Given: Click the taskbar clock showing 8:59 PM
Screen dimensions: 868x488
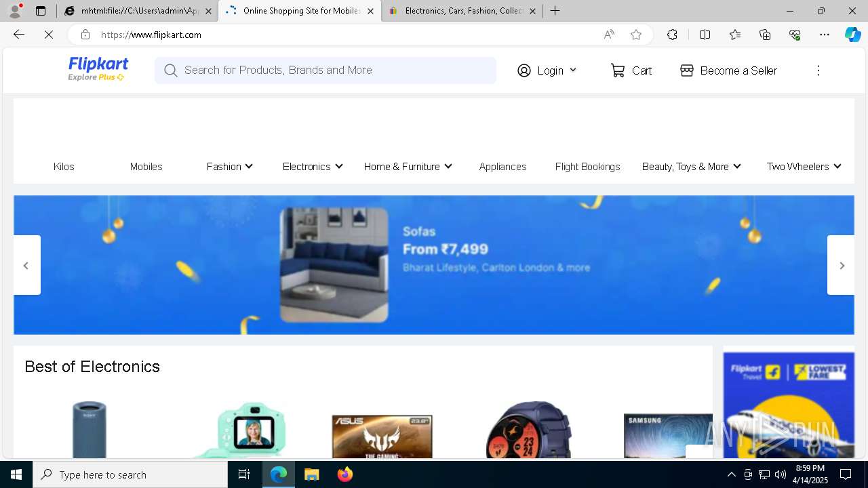Looking at the screenshot, I should (810, 474).
